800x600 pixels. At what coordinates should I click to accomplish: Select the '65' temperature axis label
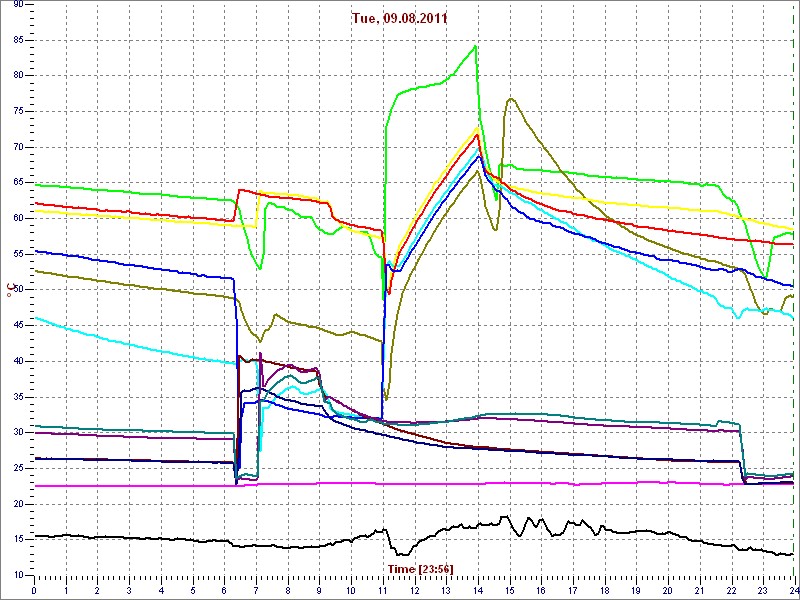click(x=16, y=183)
